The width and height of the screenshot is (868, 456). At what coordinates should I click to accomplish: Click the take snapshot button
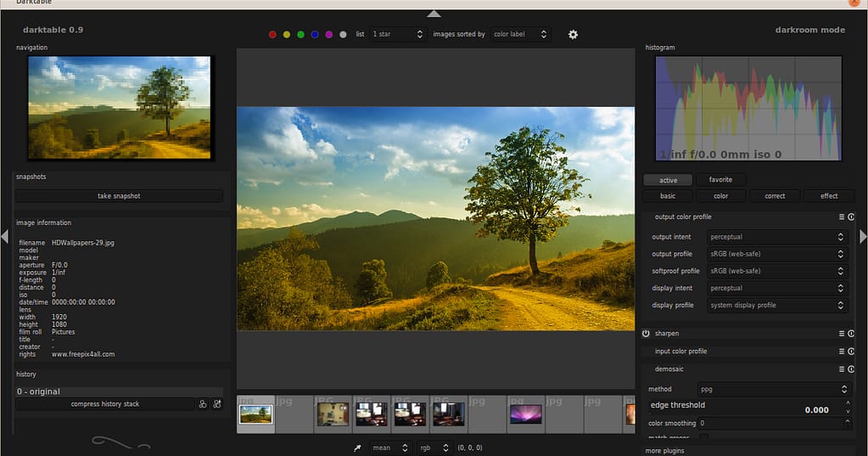coord(119,196)
